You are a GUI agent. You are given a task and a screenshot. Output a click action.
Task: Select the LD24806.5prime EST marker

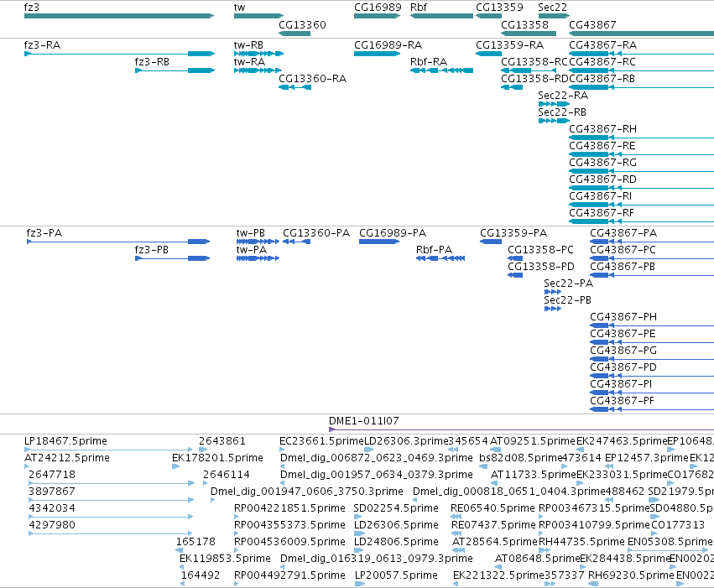[x=358, y=550]
